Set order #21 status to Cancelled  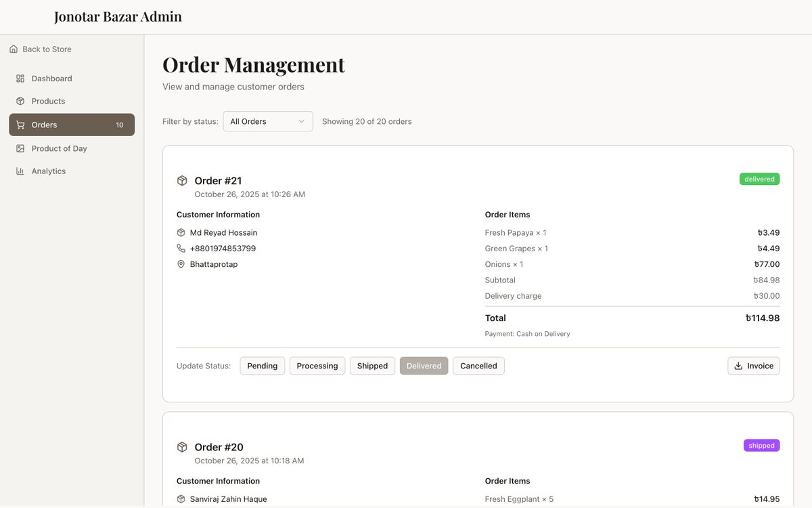[478, 366]
